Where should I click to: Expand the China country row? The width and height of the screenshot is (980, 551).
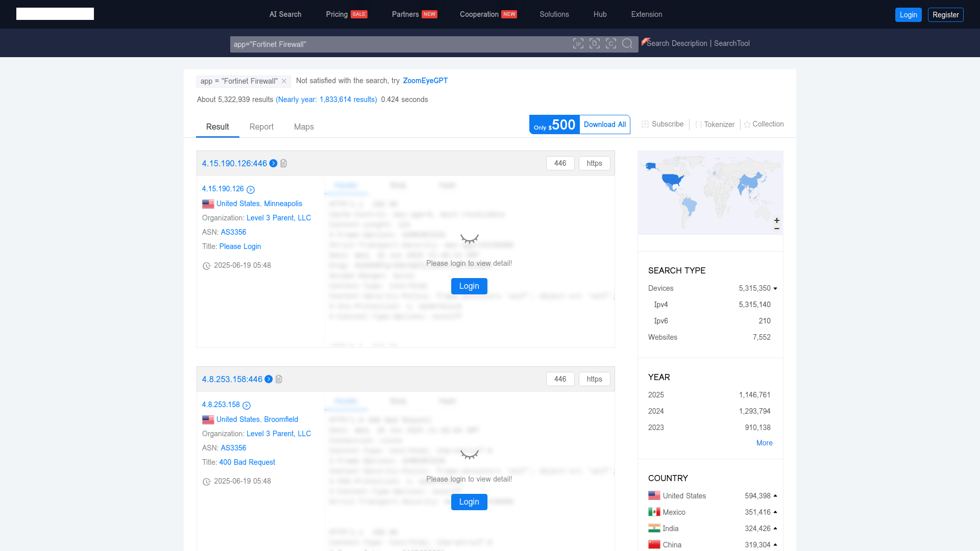[775, 545]
